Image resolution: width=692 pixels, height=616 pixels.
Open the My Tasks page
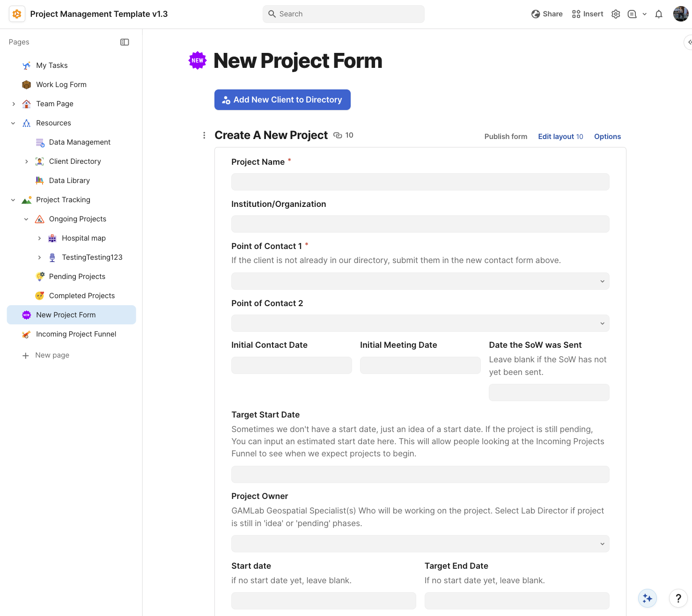click(52, 65)
